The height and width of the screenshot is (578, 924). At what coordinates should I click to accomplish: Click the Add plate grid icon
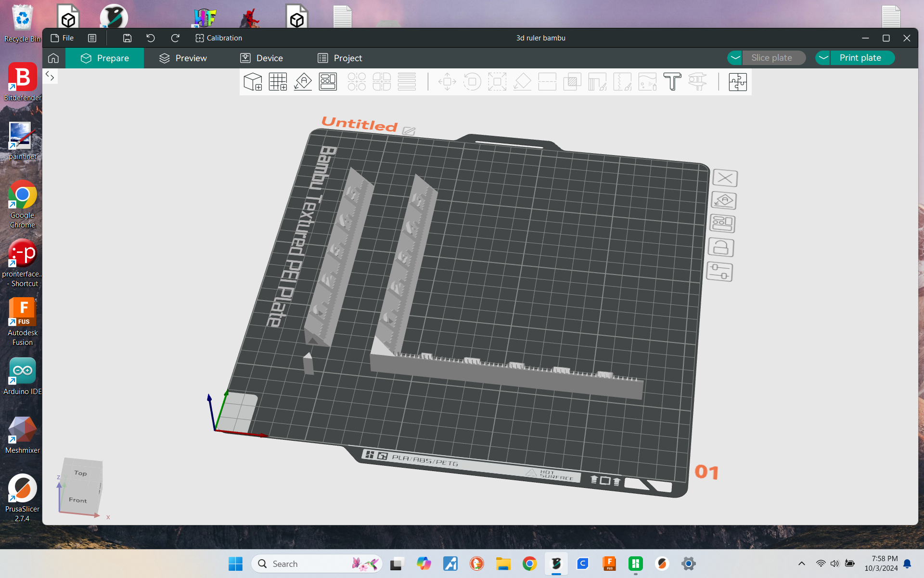278,82
